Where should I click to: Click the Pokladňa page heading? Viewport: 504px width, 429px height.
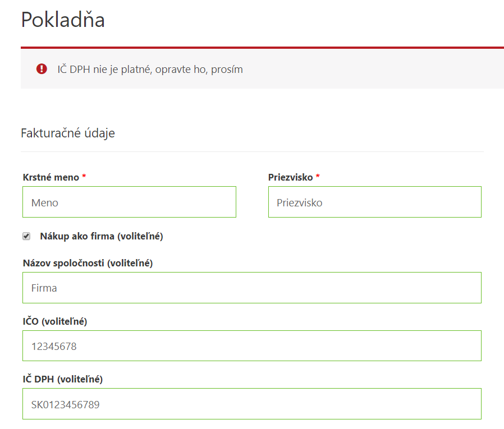(63, 20)
